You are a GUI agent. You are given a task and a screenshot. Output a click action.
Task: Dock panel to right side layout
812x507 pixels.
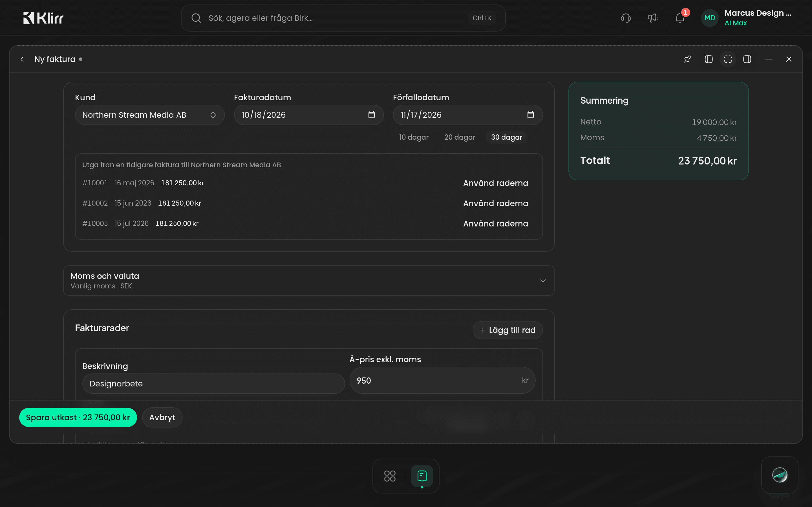(x=747, y=59)
